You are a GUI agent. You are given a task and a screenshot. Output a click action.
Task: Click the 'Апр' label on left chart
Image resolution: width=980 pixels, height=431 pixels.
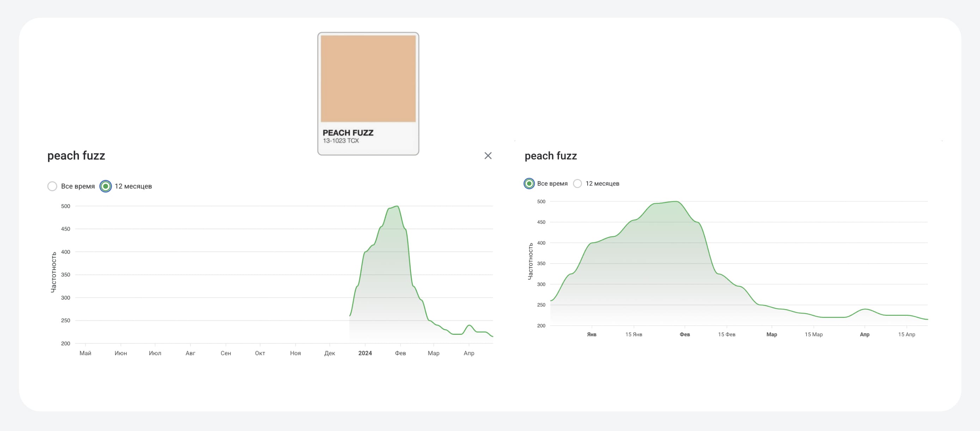tap(469, 353)
